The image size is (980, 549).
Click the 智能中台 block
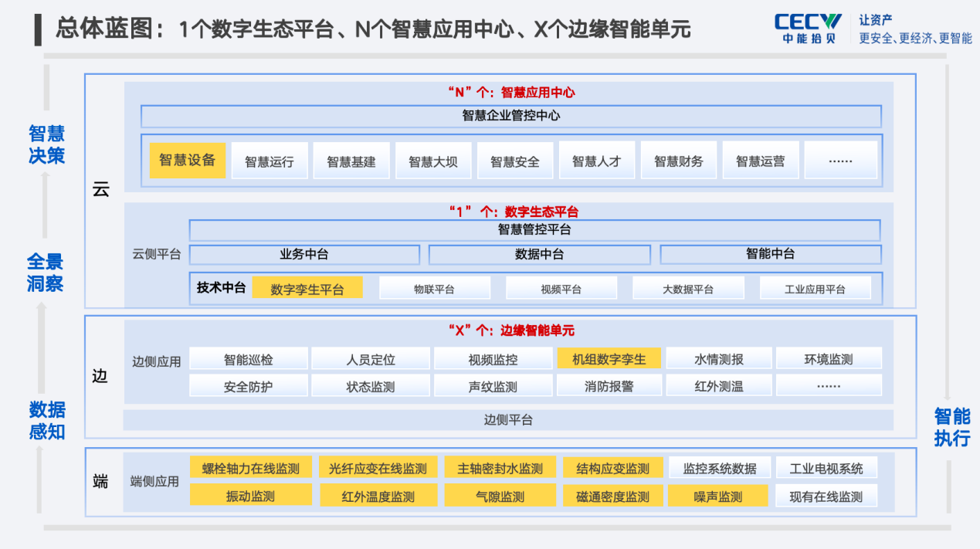(770, 255)
